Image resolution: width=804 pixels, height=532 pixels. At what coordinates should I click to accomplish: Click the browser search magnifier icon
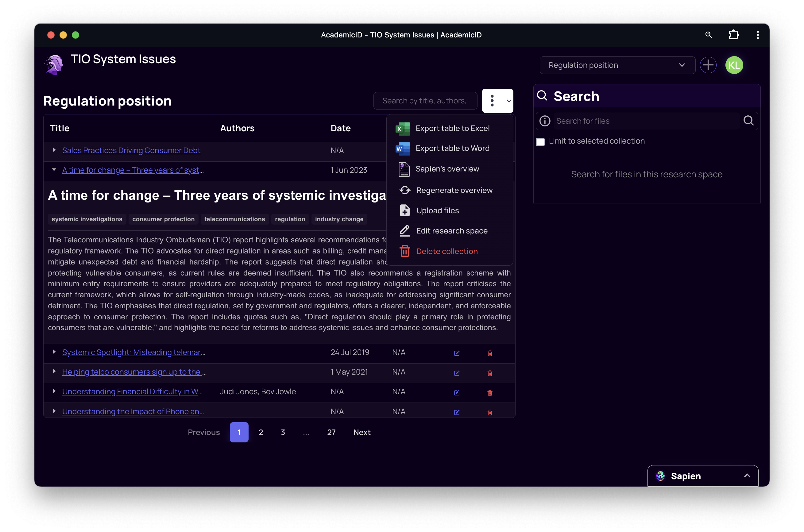click(x=708, y=35)
